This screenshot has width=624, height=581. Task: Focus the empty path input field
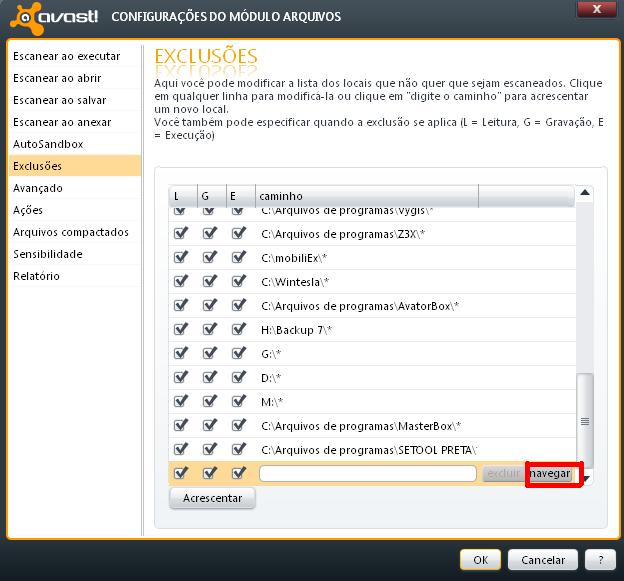click(368, 474)
